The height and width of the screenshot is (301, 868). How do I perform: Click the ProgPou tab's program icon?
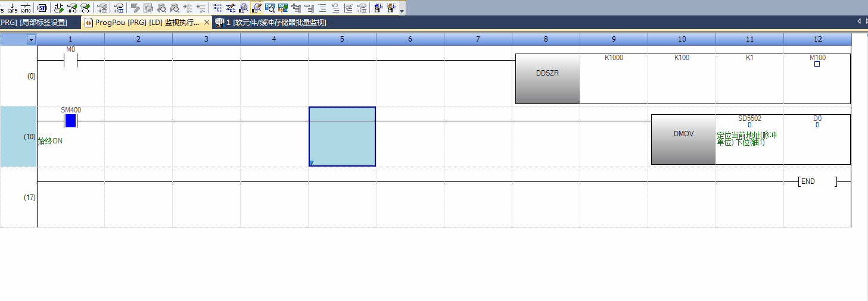[x=89, y=23]
